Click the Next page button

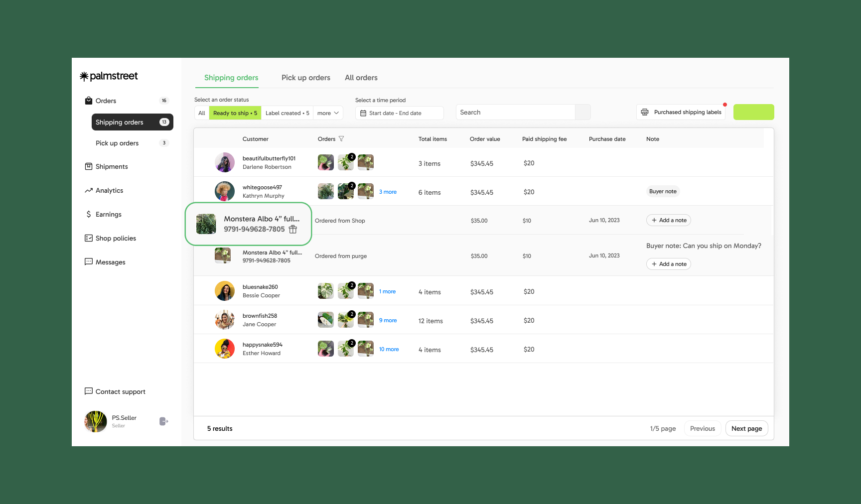click(746, 429)
